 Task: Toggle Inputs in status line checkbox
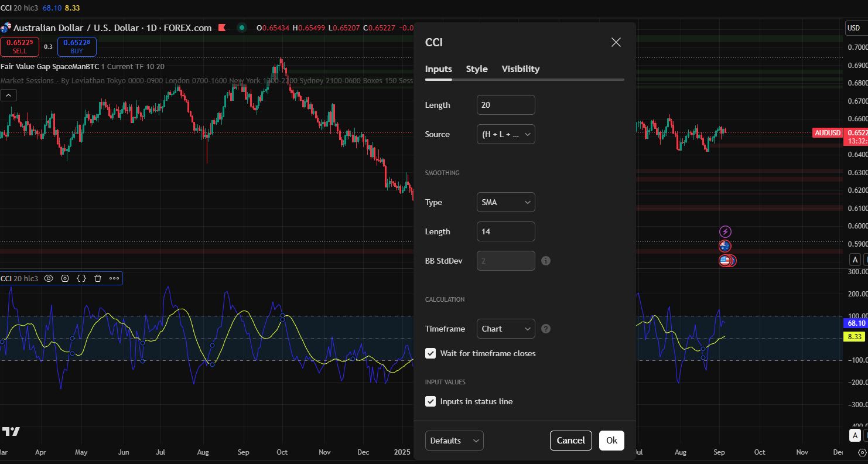430,401
